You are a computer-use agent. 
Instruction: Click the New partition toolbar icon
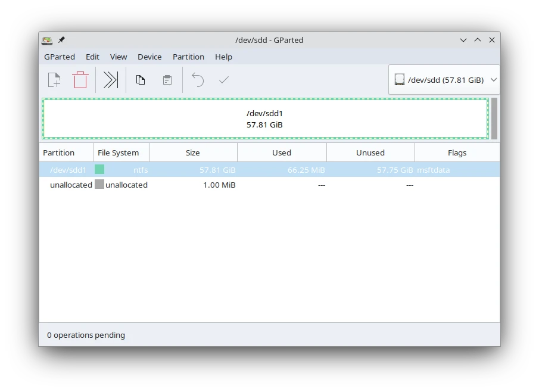(54, 80)
